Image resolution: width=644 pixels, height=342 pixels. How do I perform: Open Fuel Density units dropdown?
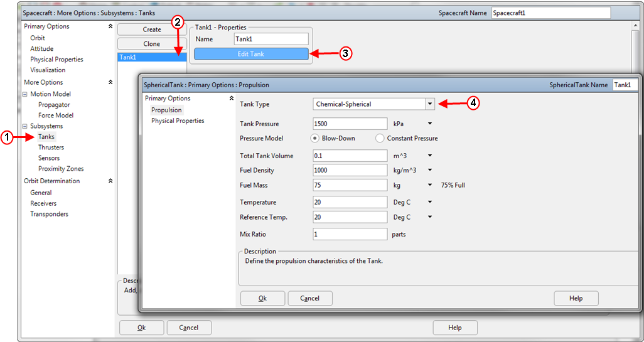(x=430, y=170)
